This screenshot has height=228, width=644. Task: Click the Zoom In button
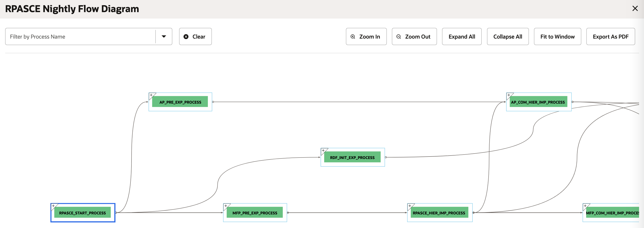point(366,37)
